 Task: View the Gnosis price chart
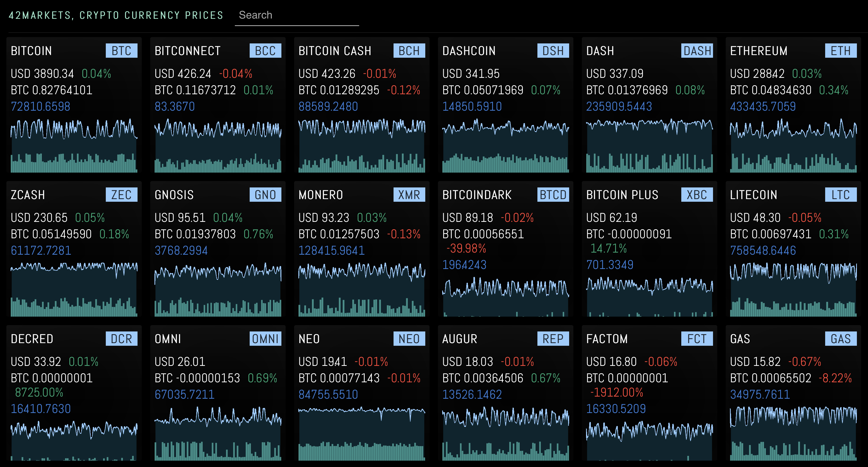[218, 289]
